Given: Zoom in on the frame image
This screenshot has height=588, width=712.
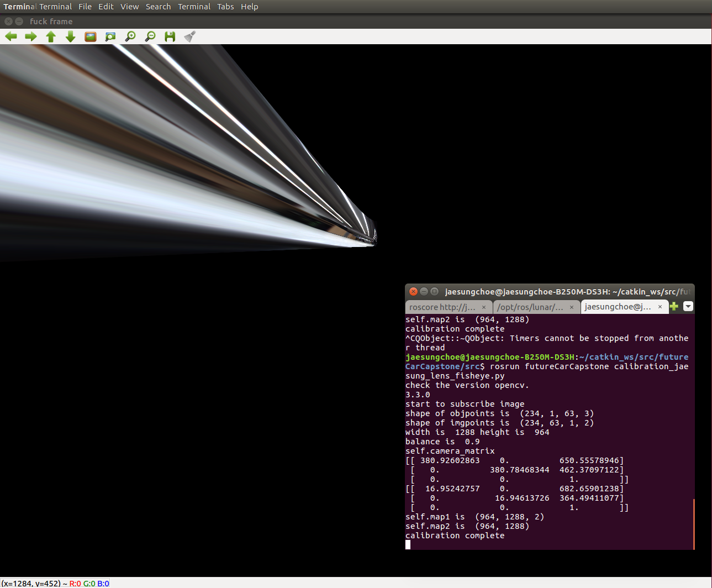Looking at the screenshot, I should coord(130,36).
